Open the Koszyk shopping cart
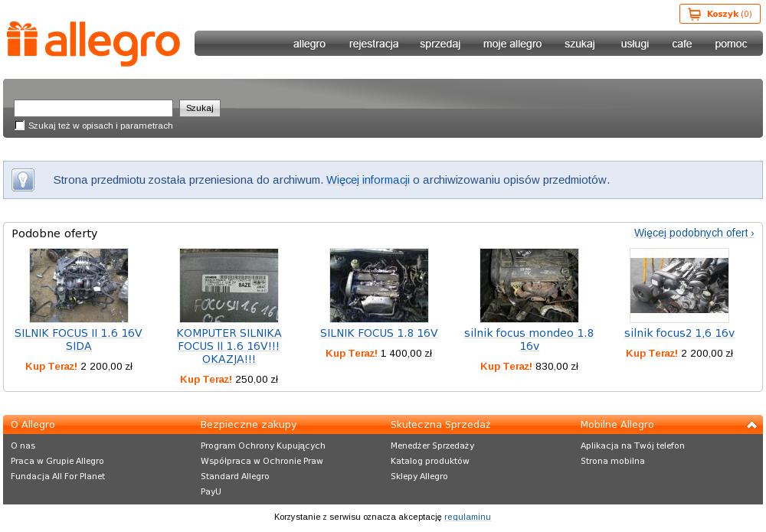Screen dimensions: 766x532 [719, 14]
